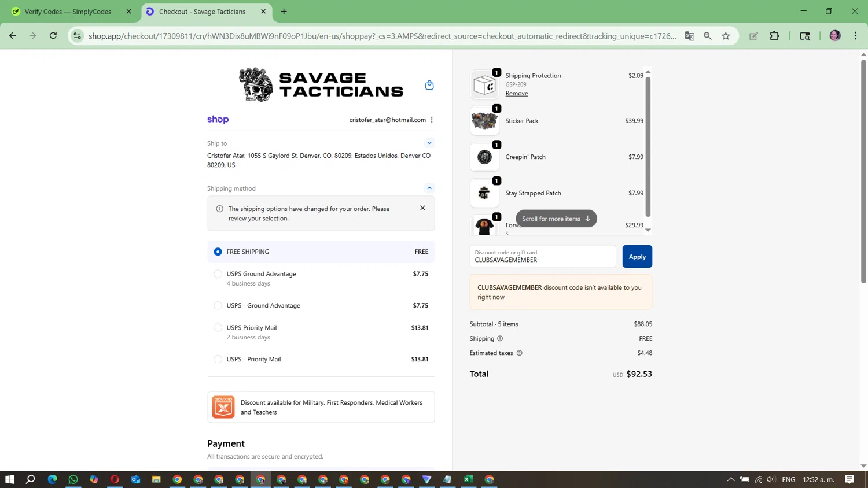868x488 pixels.
Task: Close the Verify Codes SimplyCodes tab
Action: (128, 12)
